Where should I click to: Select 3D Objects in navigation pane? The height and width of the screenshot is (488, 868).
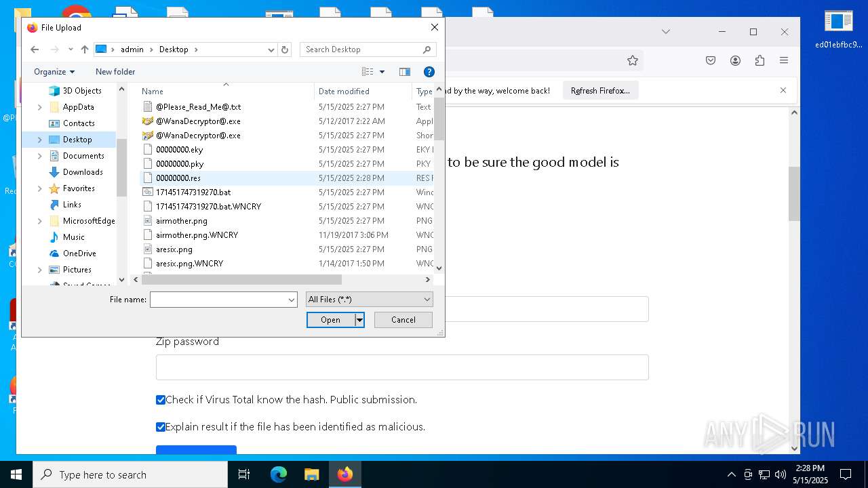tap(82, 91)
